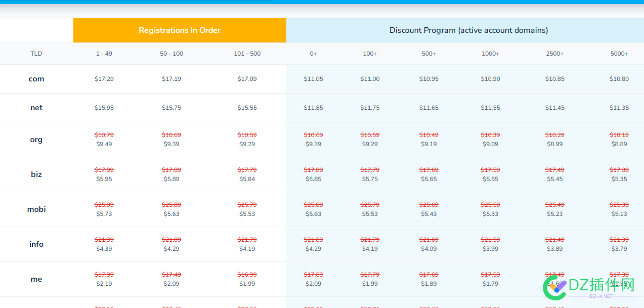Click the net TLD row label
Viewport: 644px width, 308px height.
click(36, 108)
